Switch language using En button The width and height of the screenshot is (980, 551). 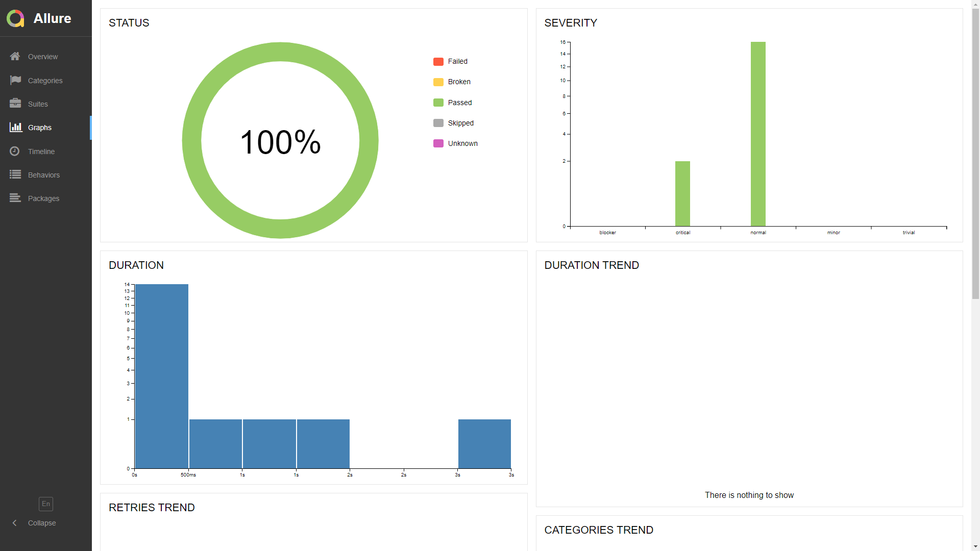click(45, 503)
